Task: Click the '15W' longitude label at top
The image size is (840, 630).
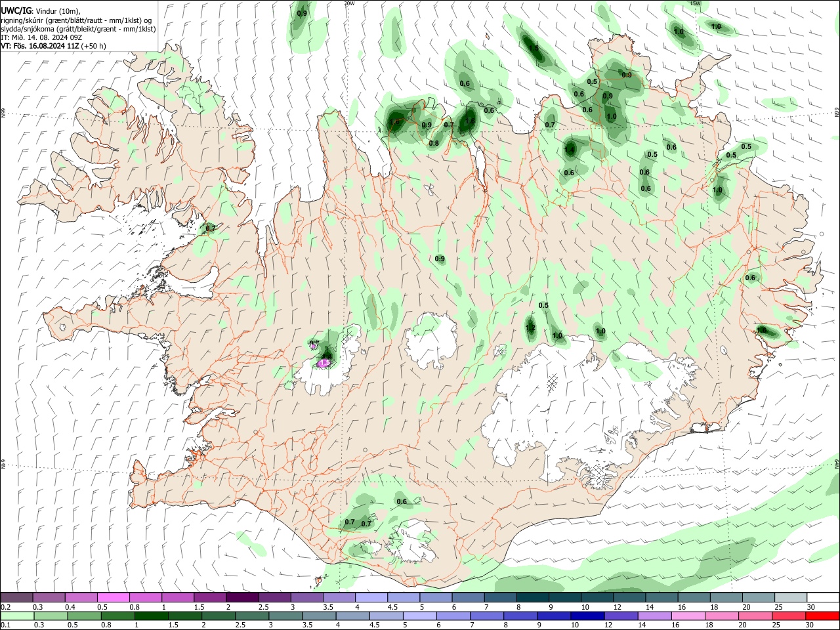Action: point(696,3)
